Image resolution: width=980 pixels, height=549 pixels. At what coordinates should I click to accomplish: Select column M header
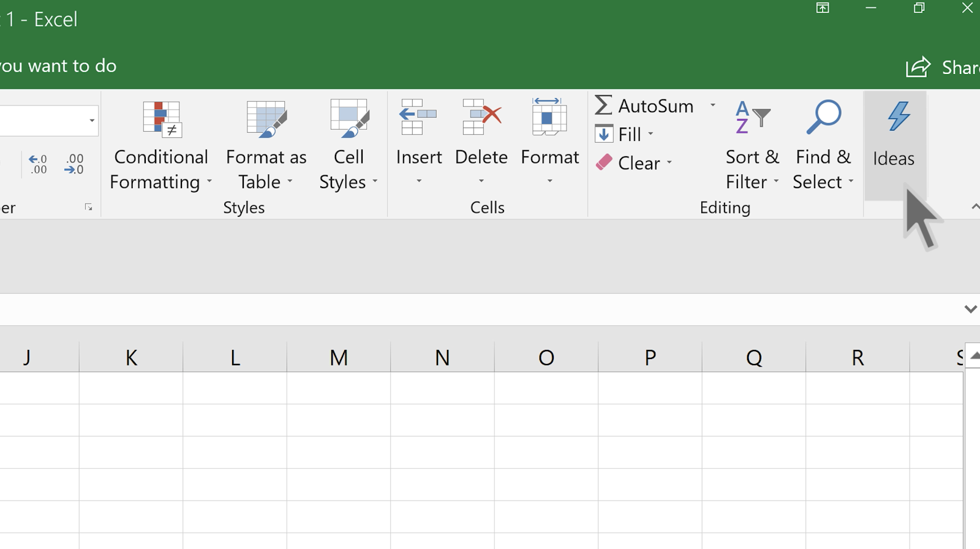pos(339,357)
